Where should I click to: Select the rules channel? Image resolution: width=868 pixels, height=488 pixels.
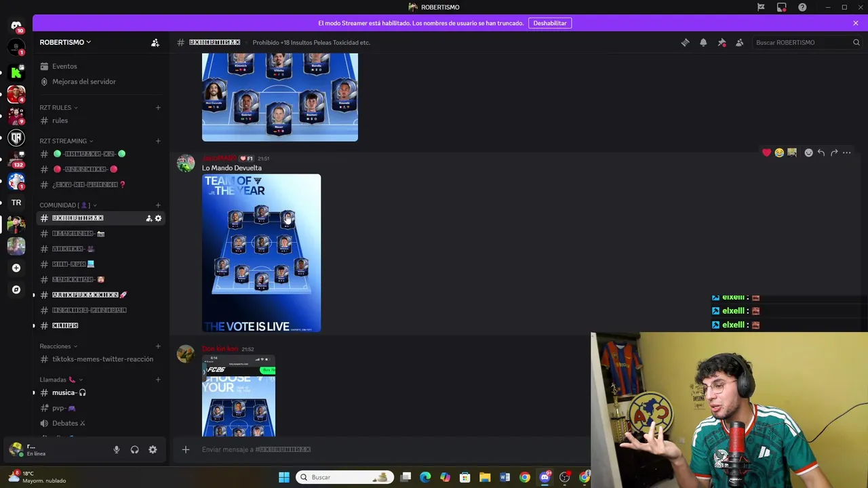click(102, 121)
